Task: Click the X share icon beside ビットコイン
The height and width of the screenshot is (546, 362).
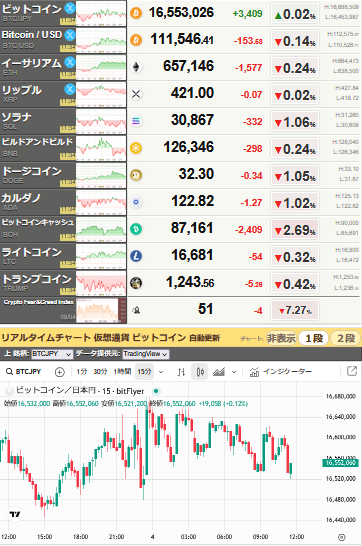Action: [70, 8]
